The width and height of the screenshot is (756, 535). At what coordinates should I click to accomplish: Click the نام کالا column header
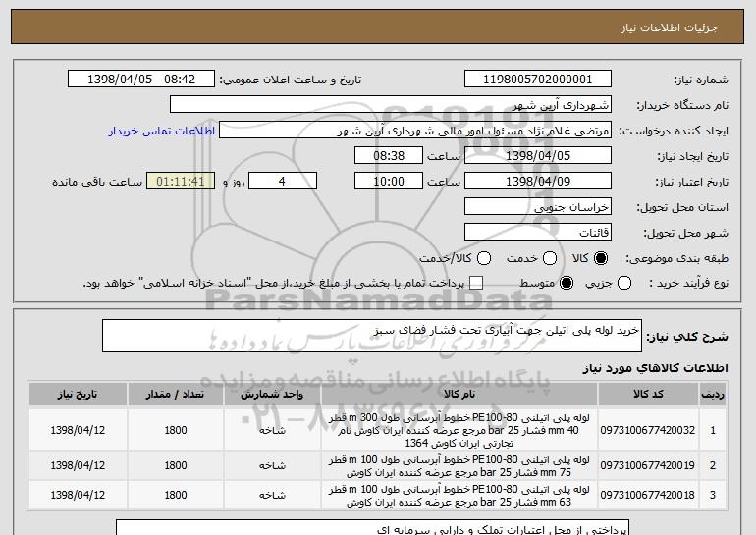(x=459, y=395)
